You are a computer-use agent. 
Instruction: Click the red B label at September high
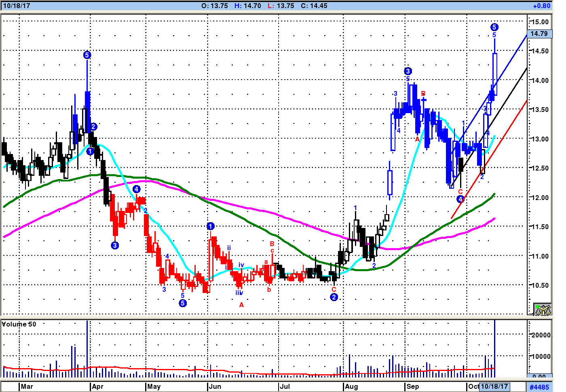pyautogui.click(x=423, y=94)
